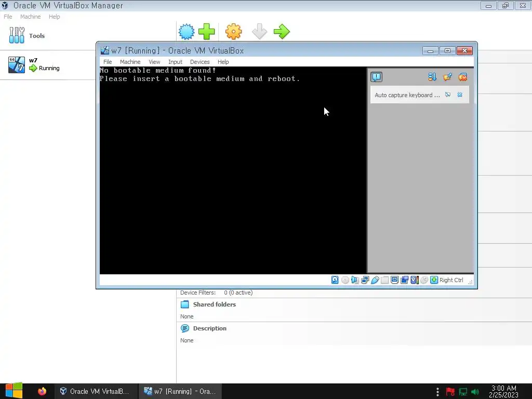
Task: Close the w7 VM window
Action: (x=464, y=51)
